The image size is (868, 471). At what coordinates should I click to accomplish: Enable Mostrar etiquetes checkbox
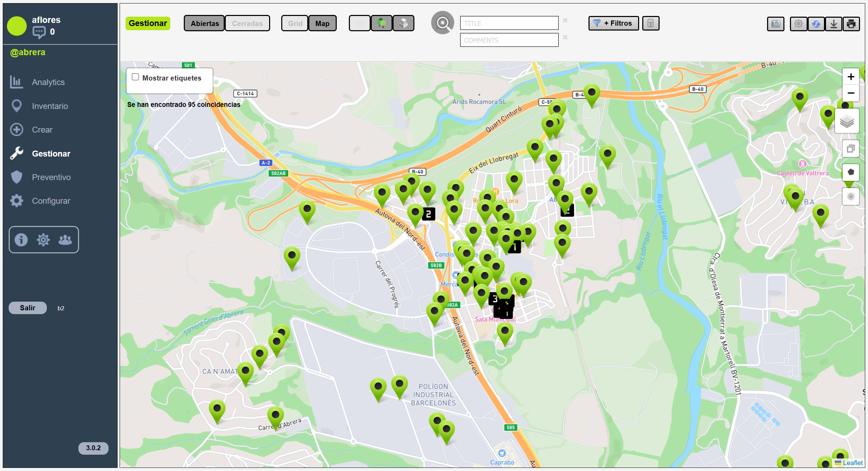pyautogui.click(x=135, y=77)
